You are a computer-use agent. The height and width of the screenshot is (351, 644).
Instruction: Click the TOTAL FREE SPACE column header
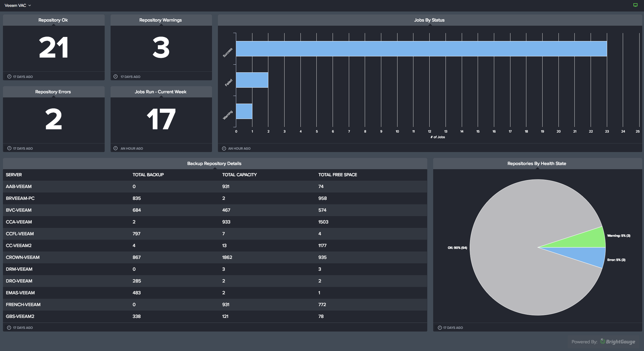(x=338, y=175)
